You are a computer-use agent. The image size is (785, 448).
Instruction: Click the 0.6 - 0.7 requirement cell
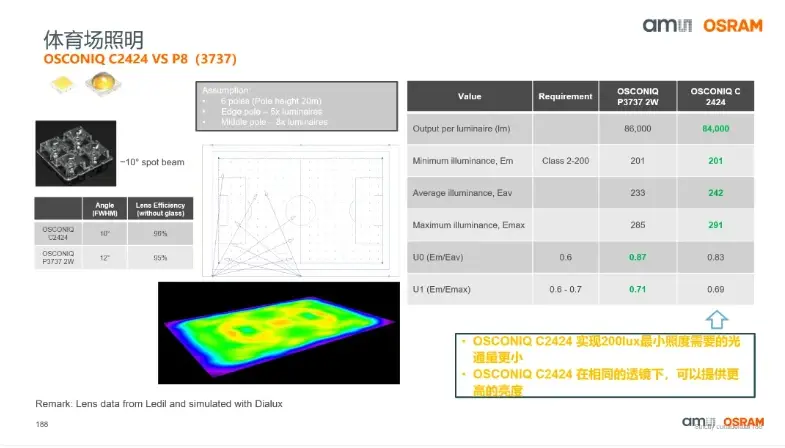(565, 289)
